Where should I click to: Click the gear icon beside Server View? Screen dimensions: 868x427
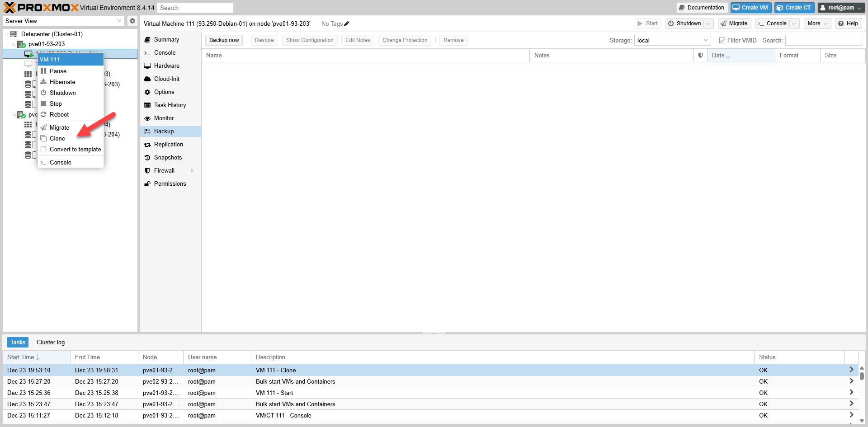pyautogui.click(x=132, y=21)
